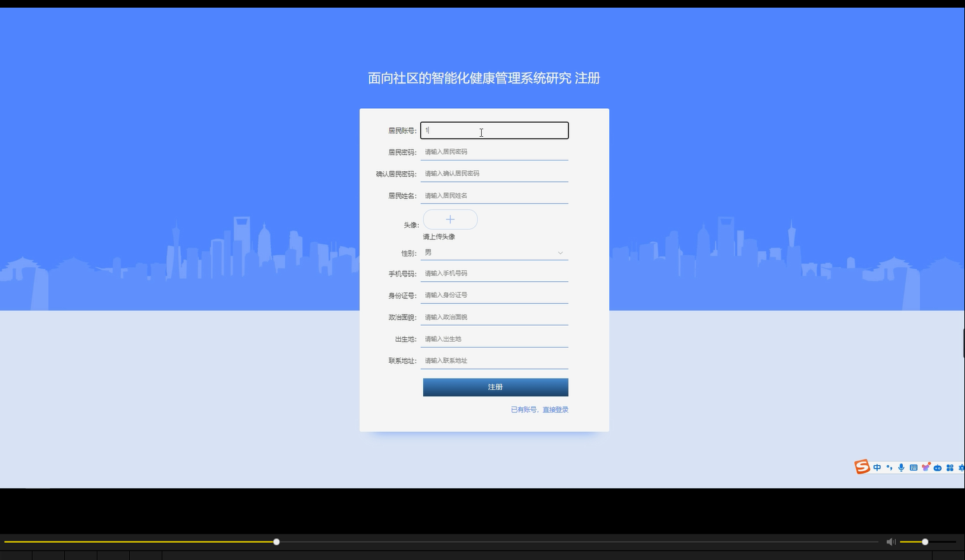Click the blue 注册 register button
This screenshot has height=560, width=965.
495,387
